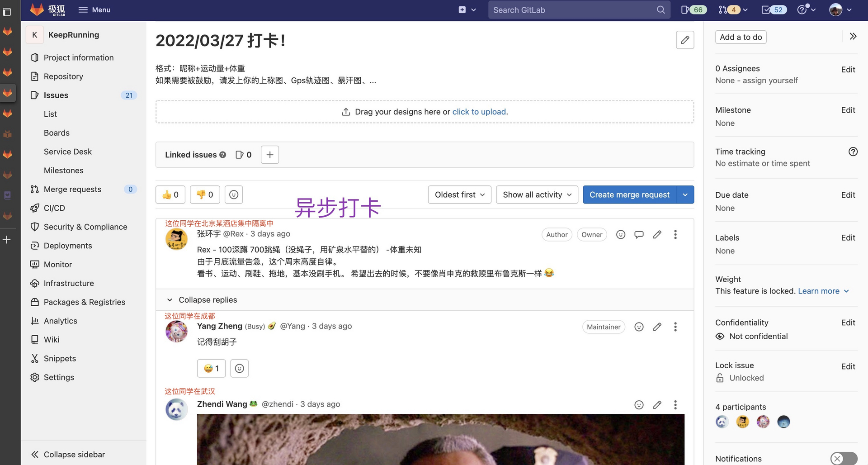Edit Milestone in right sidebar
The width and height of the screenshot is (868, 465).
848,110
